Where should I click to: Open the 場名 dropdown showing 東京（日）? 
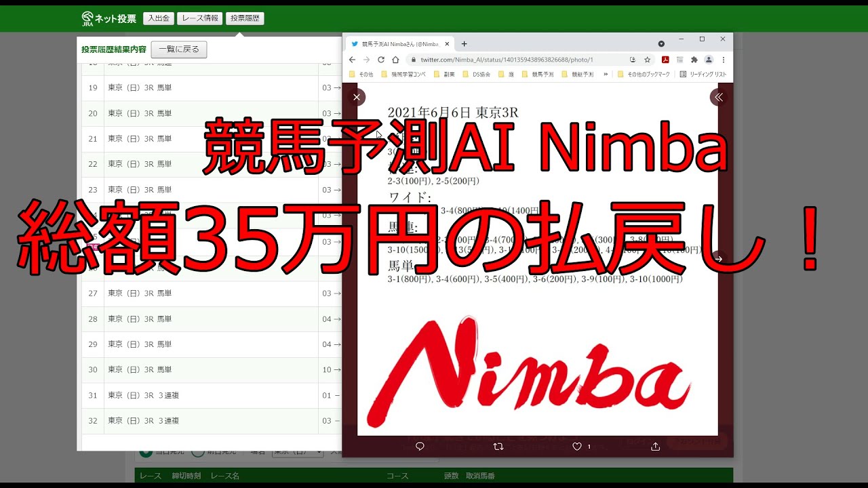pyautogui.click(x=297, y=451)
